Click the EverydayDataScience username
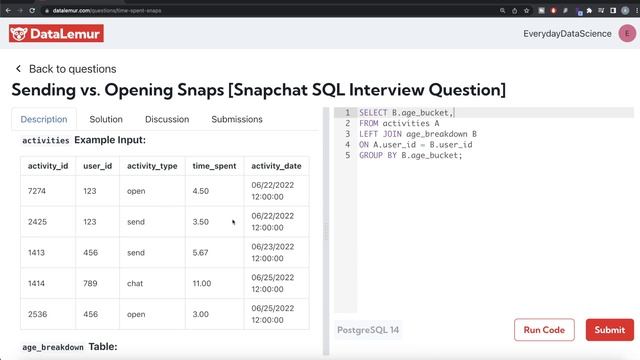The width and height of the screenshot is (640, 360). (567, 34)
